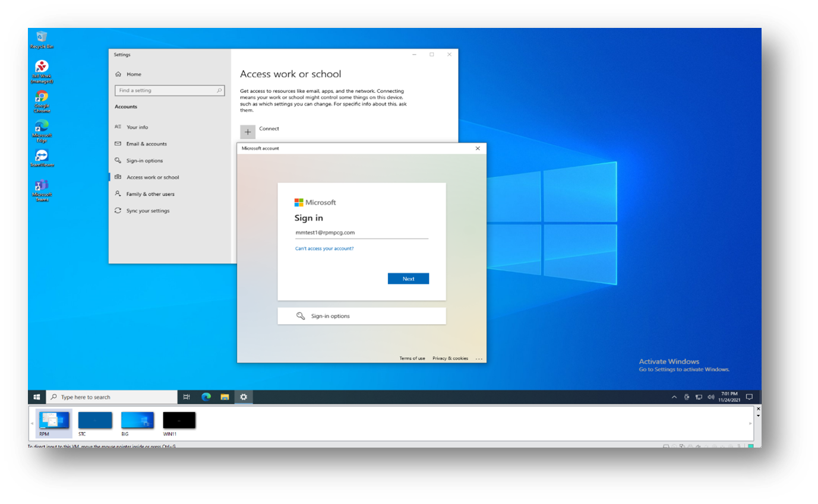818x504 pixels.
Task: Expand hidden icons in the system tray
Action: coord(674,397)
